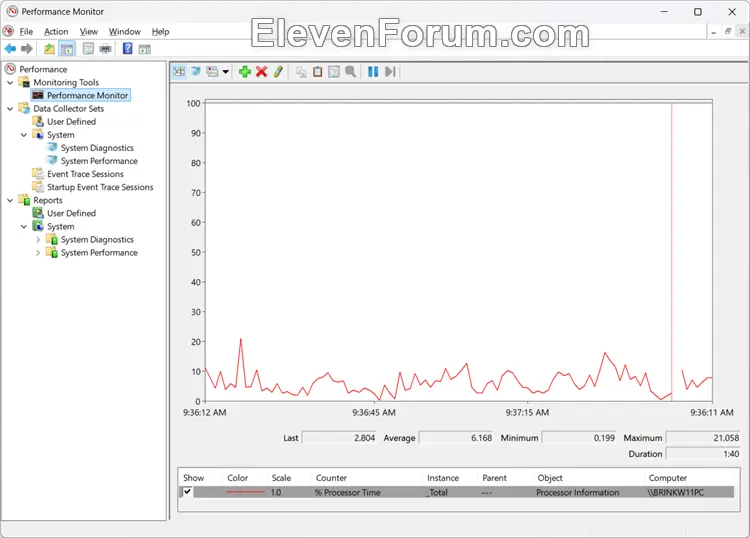750x538 pixels.
Task: Click the Properties toolbar icon
Action: click(88, 48)
